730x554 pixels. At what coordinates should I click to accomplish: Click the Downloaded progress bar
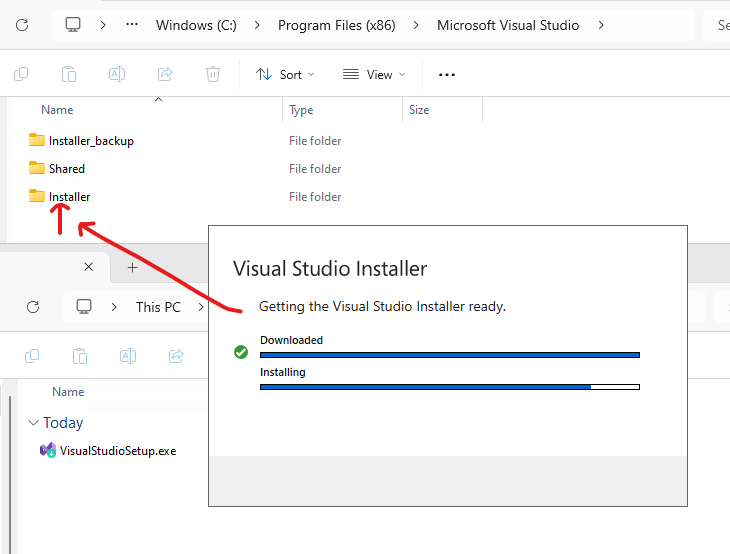click(x=450, y=355)
